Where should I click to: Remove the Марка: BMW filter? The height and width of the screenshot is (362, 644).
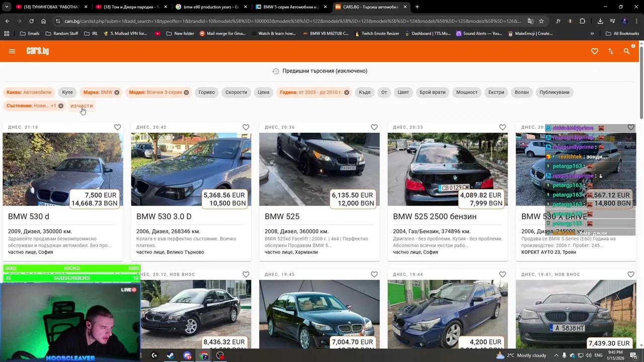(117, 93)
